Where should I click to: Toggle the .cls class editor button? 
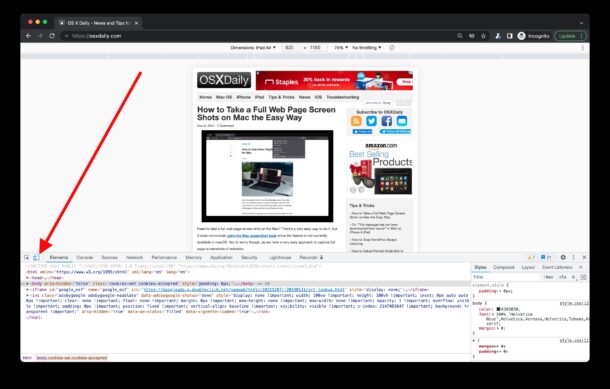(x=563, y=277)
